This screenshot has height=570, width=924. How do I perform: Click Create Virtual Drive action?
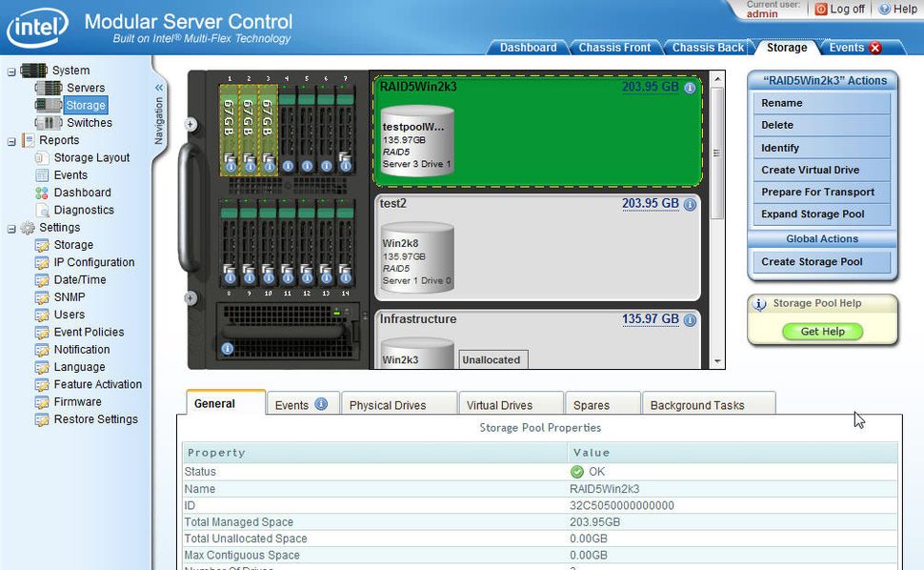coord(821,170)
